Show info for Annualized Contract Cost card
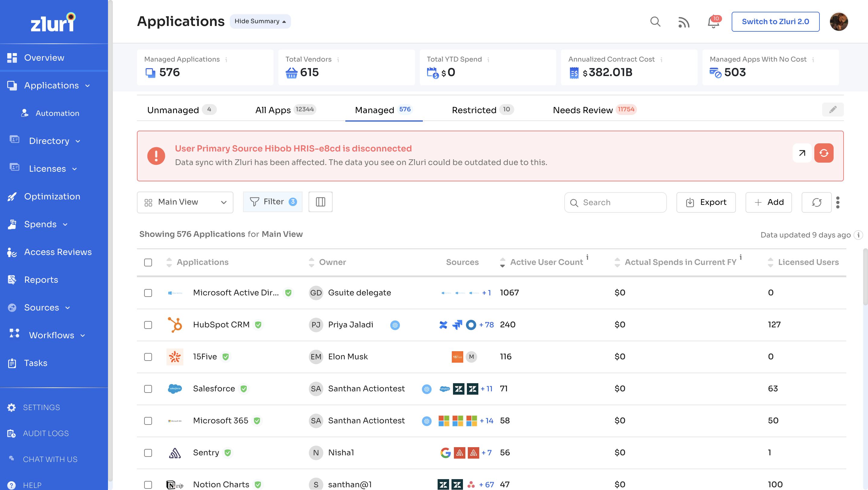Image resolution: width=868 pixels, height=490 pixels. 661,59
